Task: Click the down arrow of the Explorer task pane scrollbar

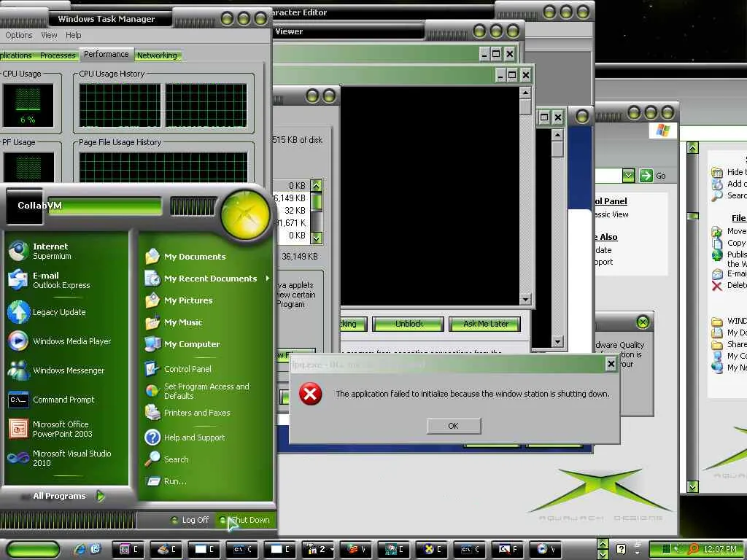Action: 693,486
